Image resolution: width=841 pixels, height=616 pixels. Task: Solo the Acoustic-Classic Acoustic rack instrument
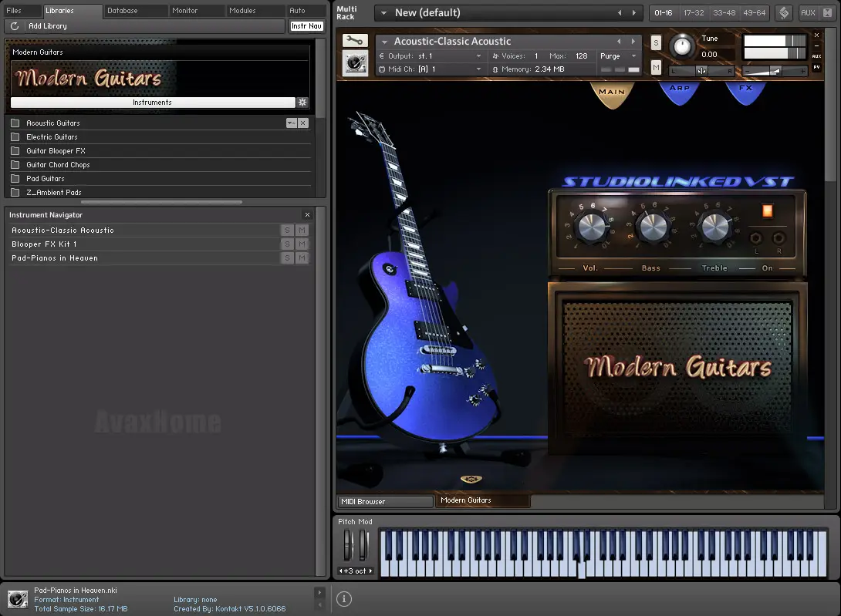pyautogui.click(x=656, y=43)
